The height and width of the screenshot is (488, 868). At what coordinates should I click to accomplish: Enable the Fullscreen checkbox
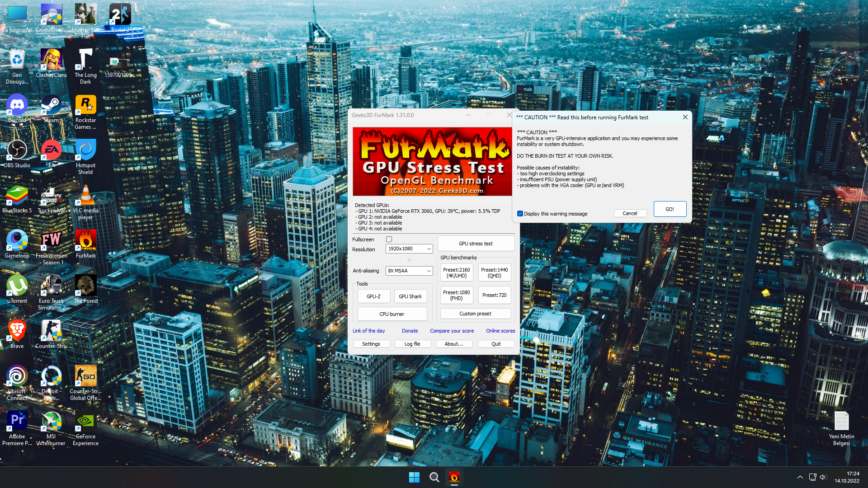coord(389,239)
